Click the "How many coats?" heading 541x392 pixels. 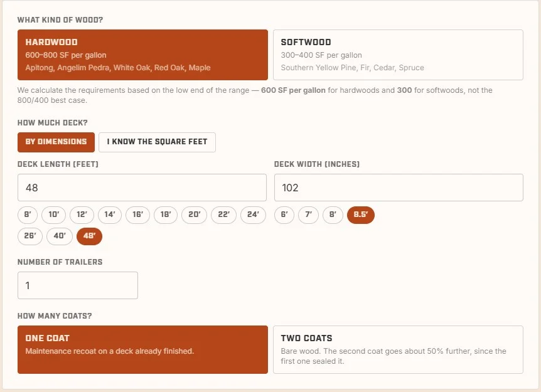[x=55, y=316]
